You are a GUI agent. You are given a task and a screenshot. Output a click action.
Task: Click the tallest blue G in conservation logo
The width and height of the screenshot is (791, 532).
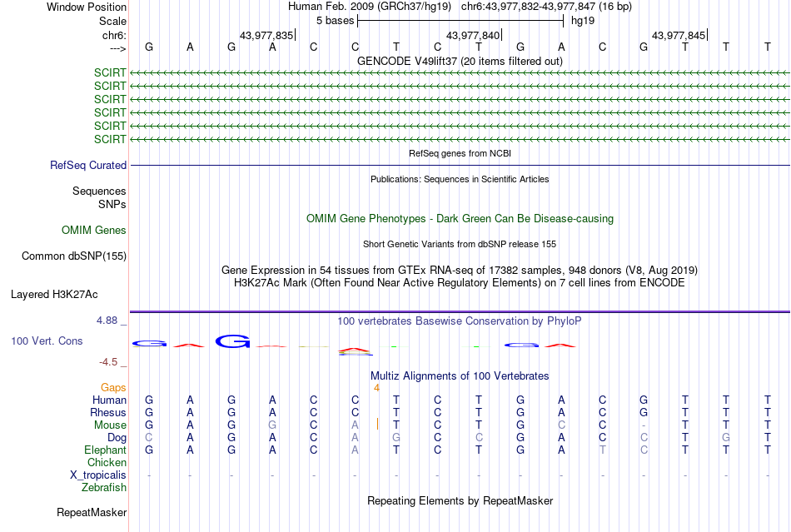point(232,341)
